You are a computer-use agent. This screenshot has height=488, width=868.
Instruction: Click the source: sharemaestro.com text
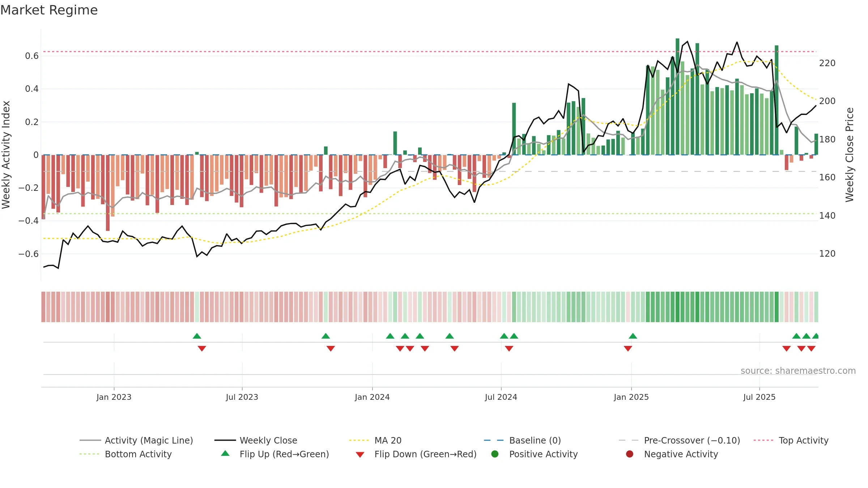[x=798, y=371]
